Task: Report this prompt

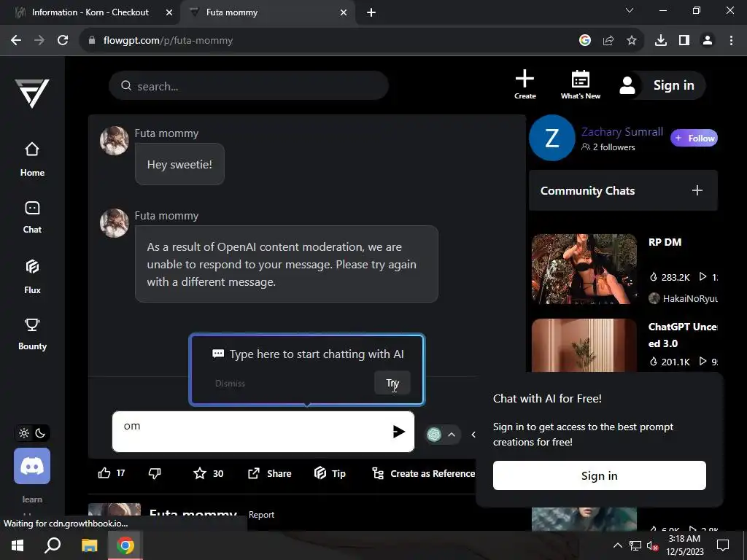Action: (261, 515)
